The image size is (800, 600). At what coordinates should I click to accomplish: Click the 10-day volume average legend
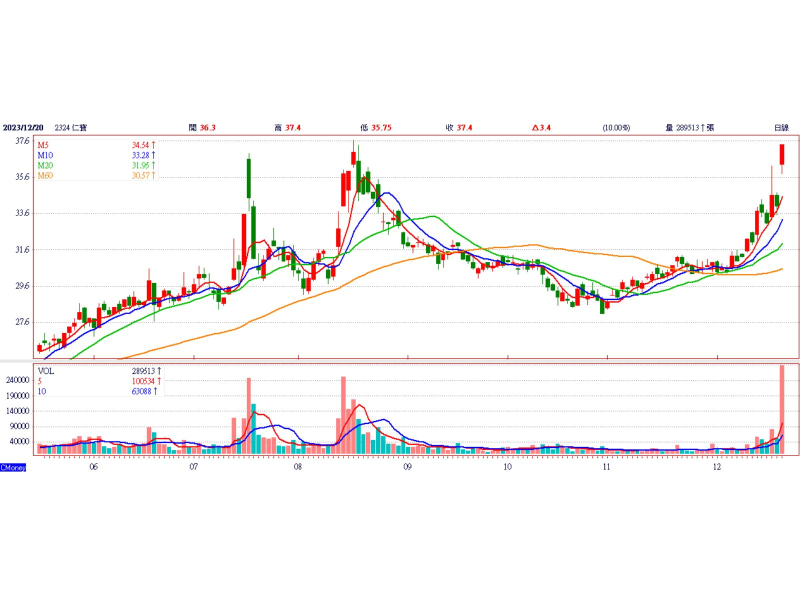(42, 391)
